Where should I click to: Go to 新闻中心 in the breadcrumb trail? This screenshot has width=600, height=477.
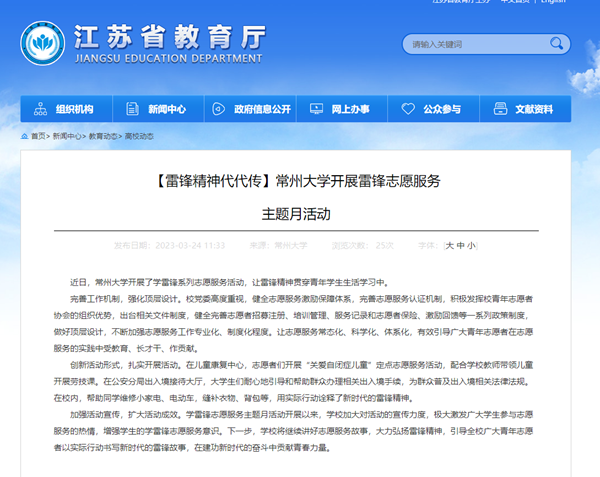pyautogui.click(x=67, y=135)
